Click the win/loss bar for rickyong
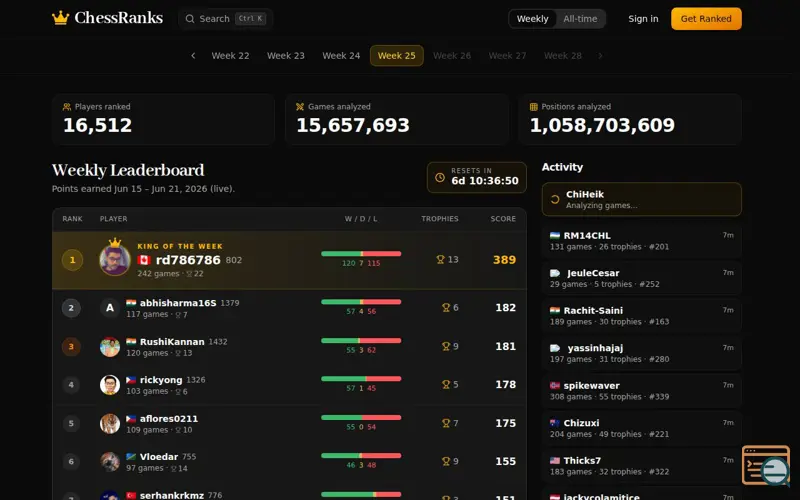The image size is (800, 500). point(361,379)
